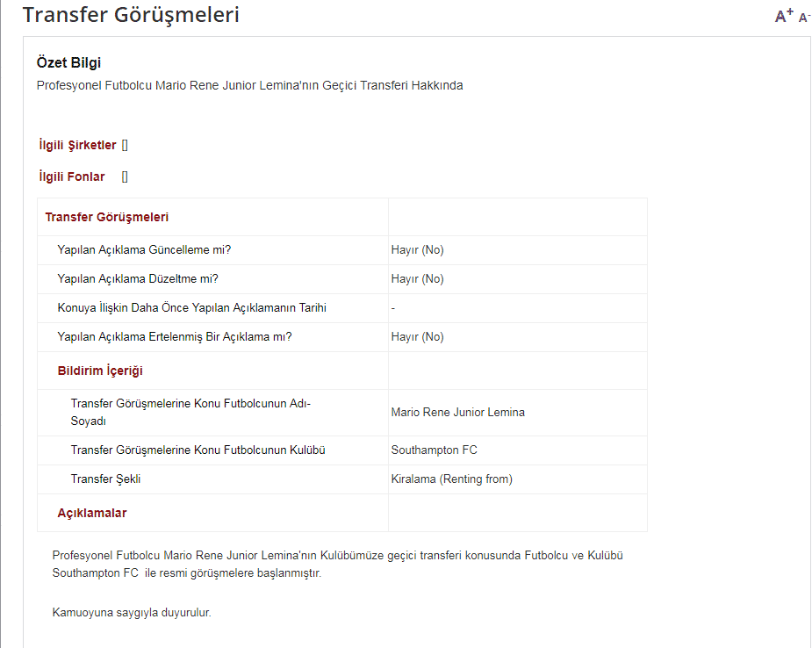Click brackets link next to İlgili Fonlar
The height and width of the screenshot is (648, 812).
tap(125, 176)
